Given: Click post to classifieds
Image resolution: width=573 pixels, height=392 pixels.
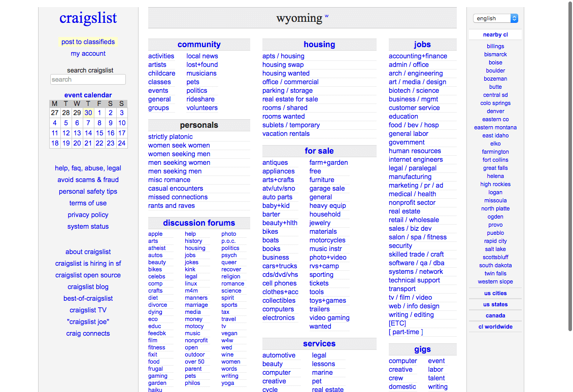Looking at the screenshot, I should 88,42.
